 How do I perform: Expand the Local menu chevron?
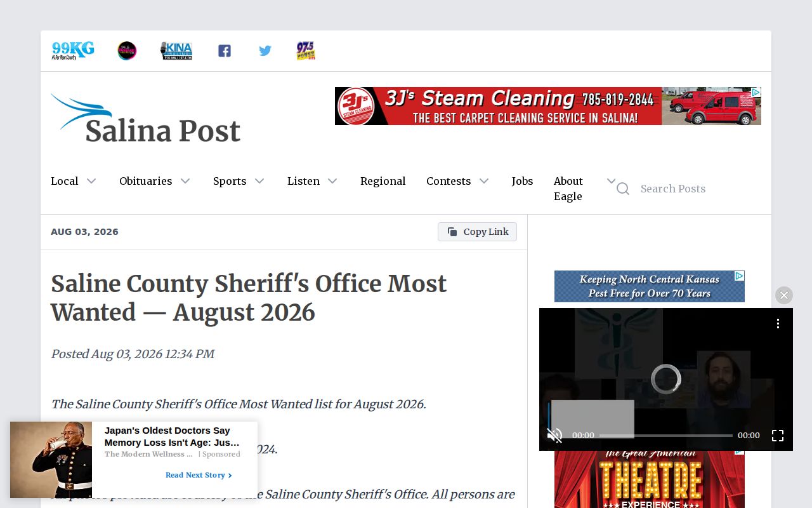91,181
